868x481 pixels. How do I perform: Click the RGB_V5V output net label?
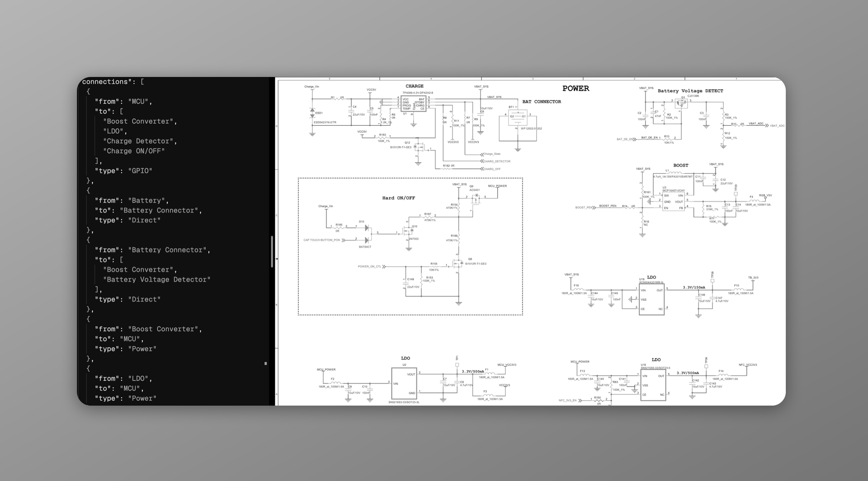click(x=765, y=195)
